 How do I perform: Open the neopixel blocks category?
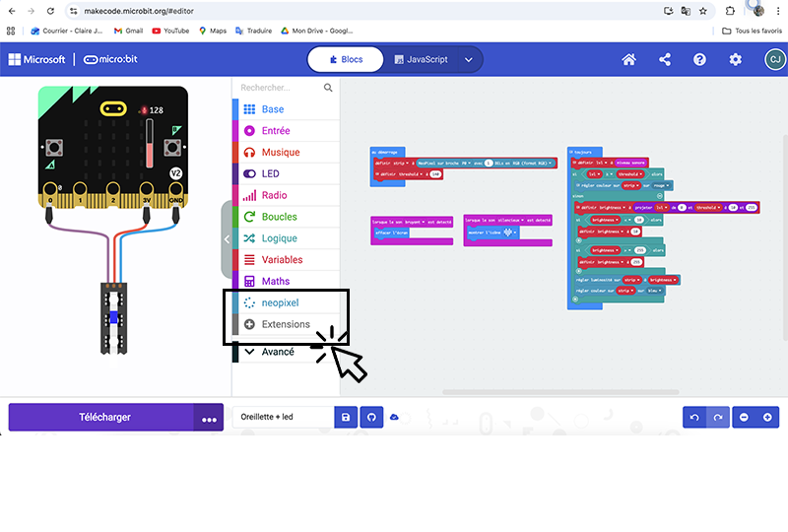[x=280, y=303]
